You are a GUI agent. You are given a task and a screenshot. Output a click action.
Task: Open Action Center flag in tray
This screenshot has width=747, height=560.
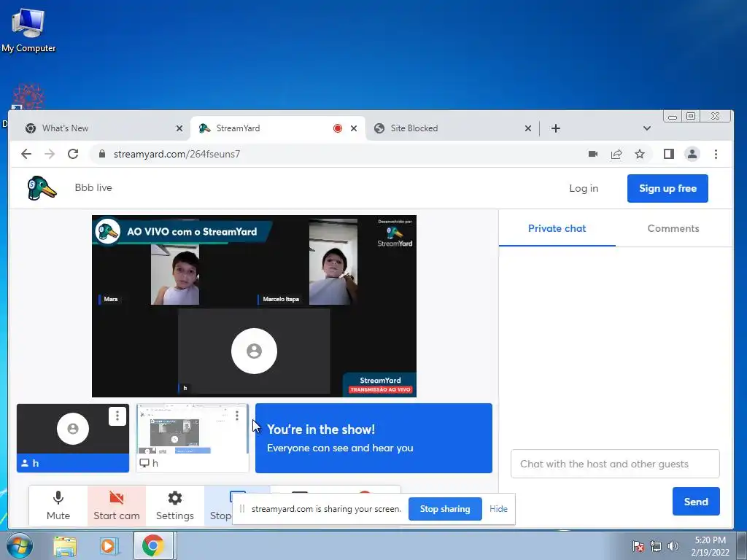click(x=638, y=546)
